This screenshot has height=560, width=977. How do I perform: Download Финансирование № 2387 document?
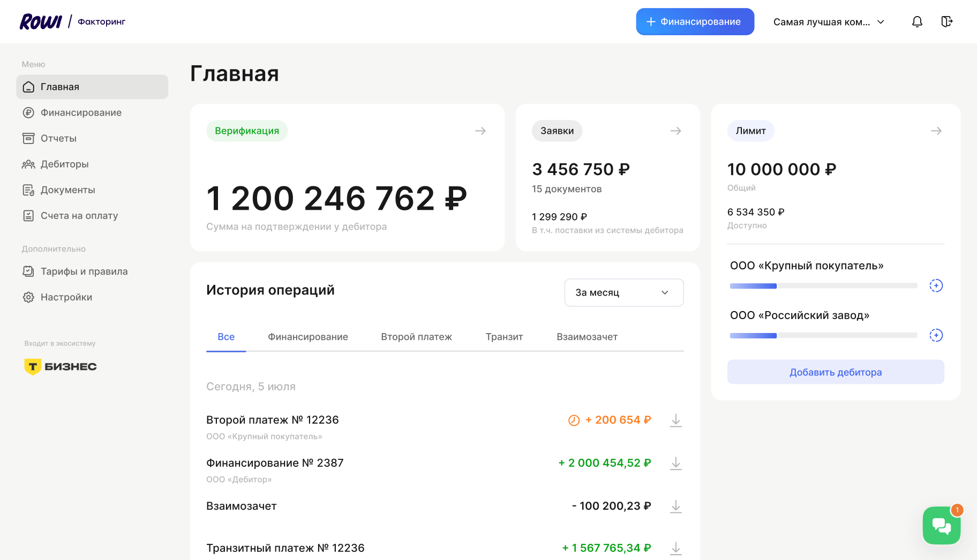pyautogui.click(x=676, y=464)
